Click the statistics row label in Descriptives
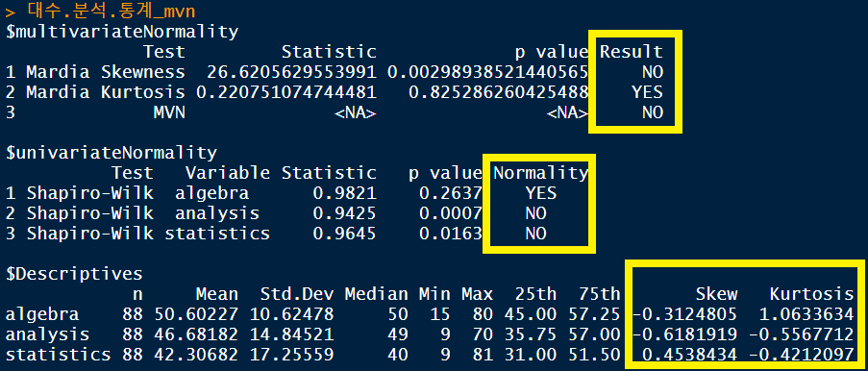Image resolution: width=868 pixels, height=371 pixels. click(x=58, y=355)
